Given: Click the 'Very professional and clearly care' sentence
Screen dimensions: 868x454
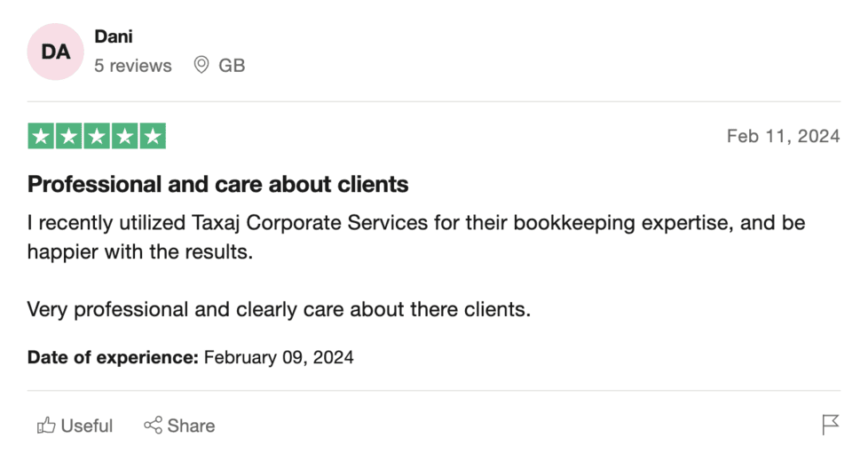Looking at the screenshot, I should (x=279, y=309).
